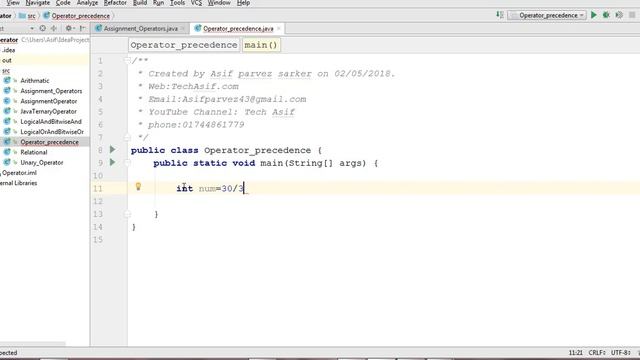
Task: Open Project panel settings gear
Action: coord(69,28)
